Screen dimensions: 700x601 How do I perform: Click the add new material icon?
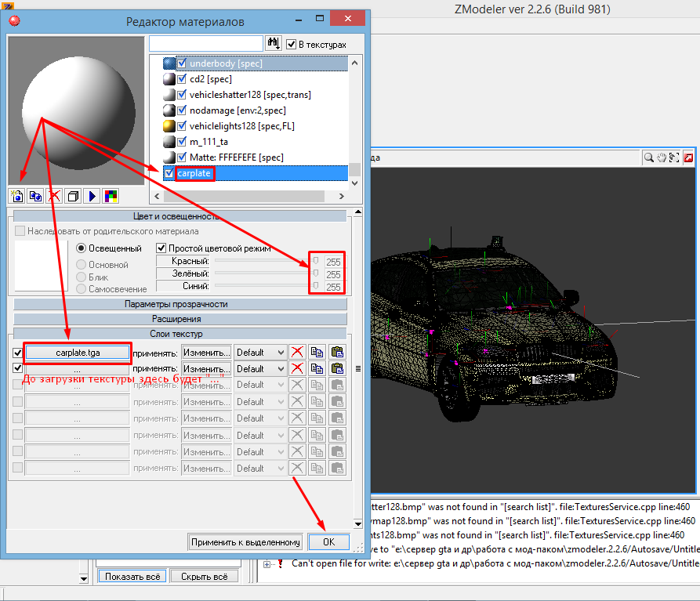point(16,196)
